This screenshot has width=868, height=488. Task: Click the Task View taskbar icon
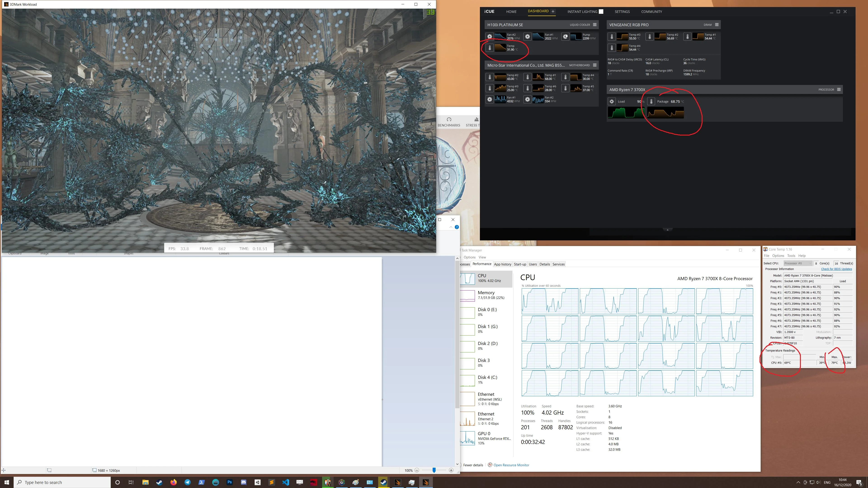point(131,482)
